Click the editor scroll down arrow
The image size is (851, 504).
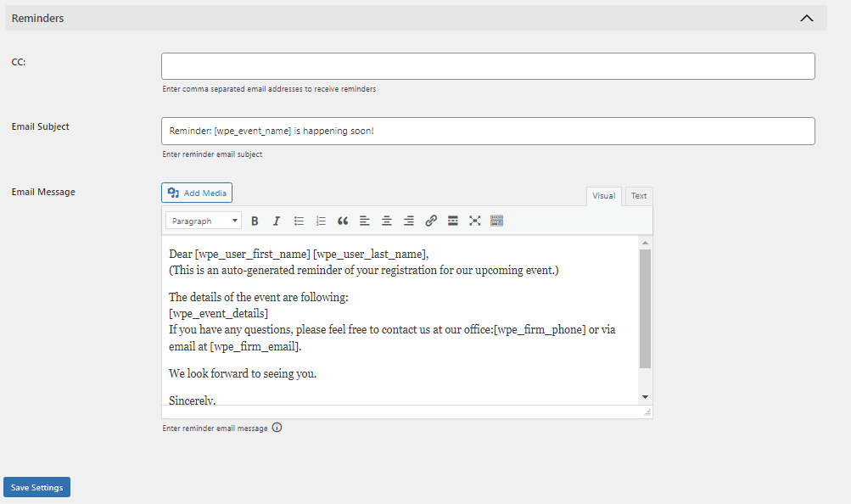pos(645,397)
